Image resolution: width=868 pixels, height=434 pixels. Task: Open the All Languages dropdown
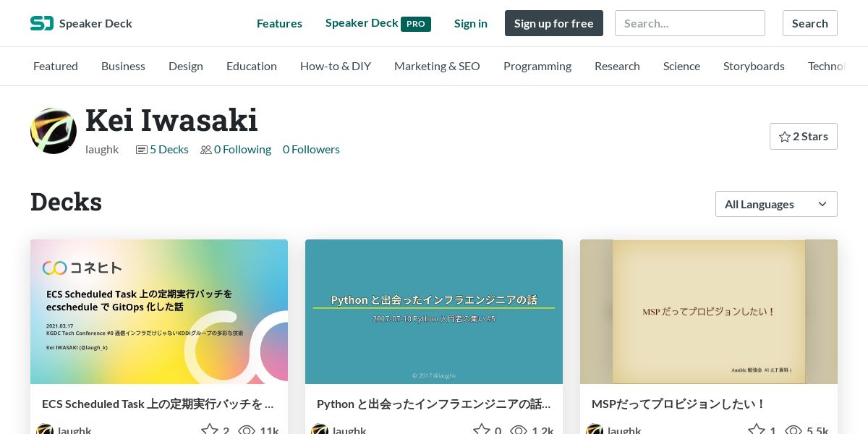pyautogui.click(x=776, y=204)
